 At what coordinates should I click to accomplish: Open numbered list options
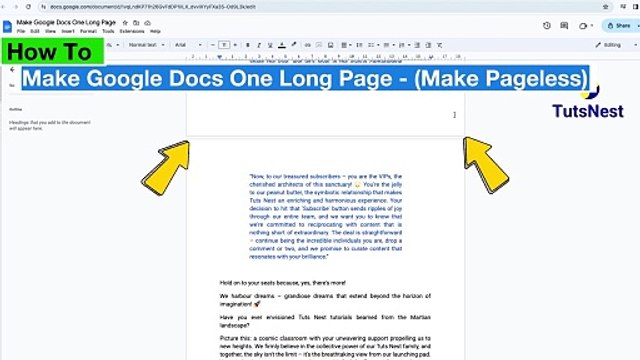click(x=403, y=45)
